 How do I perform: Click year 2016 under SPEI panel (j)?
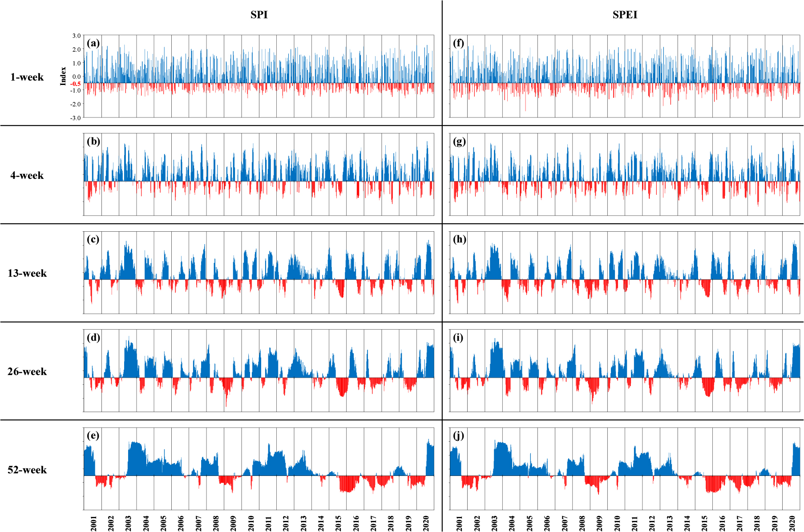722,523
